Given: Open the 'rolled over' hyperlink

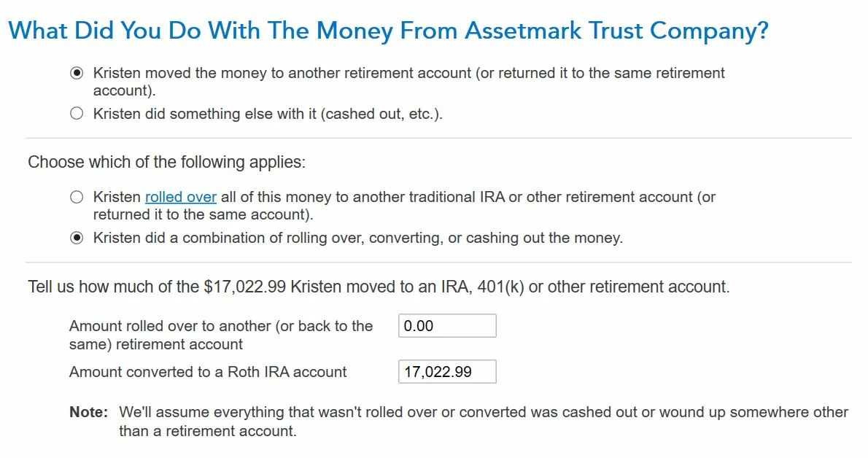Looking at the screenshot, I should [x=180, y=197].
